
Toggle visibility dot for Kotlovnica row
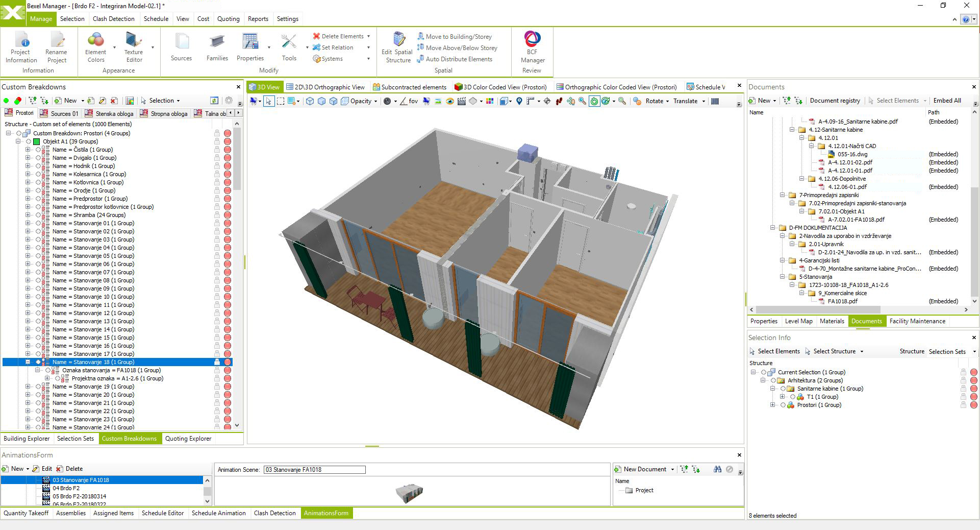pos(228,182)
